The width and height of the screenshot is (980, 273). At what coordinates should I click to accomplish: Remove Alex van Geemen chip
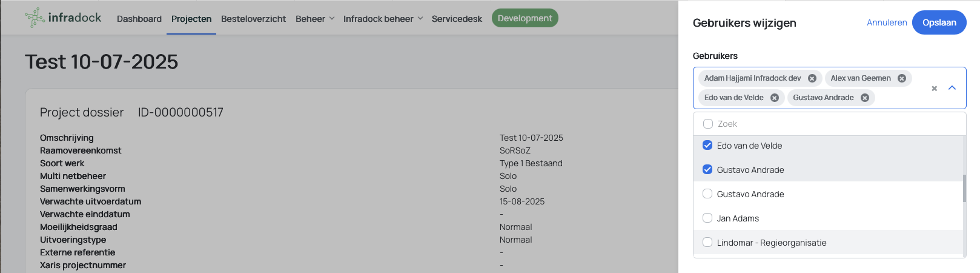(902, 78)
